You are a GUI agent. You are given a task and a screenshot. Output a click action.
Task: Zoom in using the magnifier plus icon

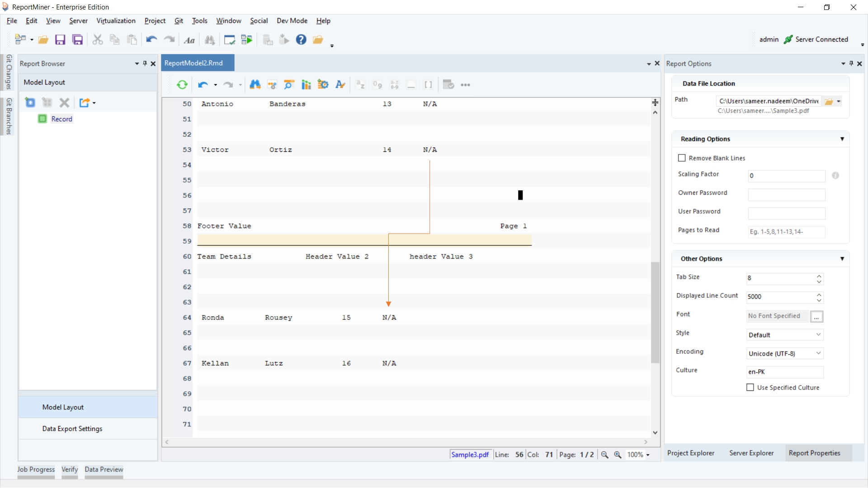[x=618, y=455]
